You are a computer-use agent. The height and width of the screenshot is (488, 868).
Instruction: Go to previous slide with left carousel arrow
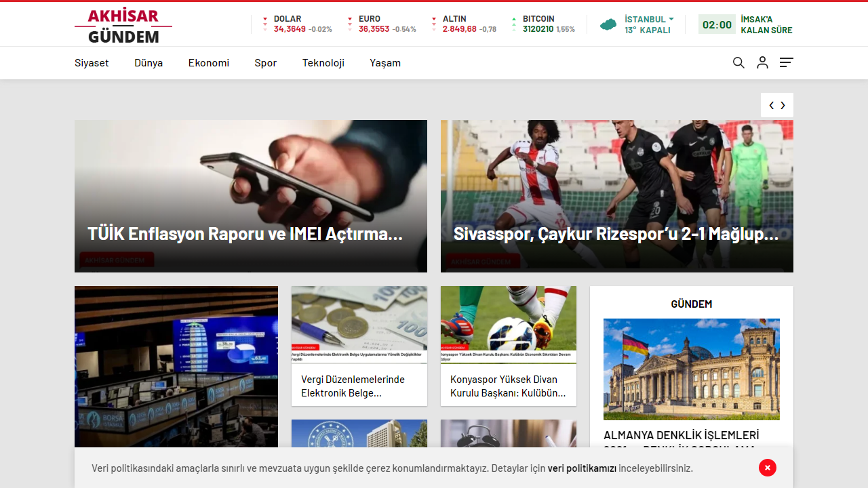click(x=771, y=105)
